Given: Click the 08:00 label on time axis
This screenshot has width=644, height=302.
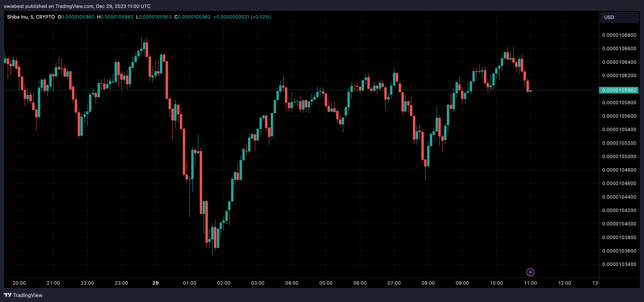Looking at the screenshot, I should click(428, 283).
